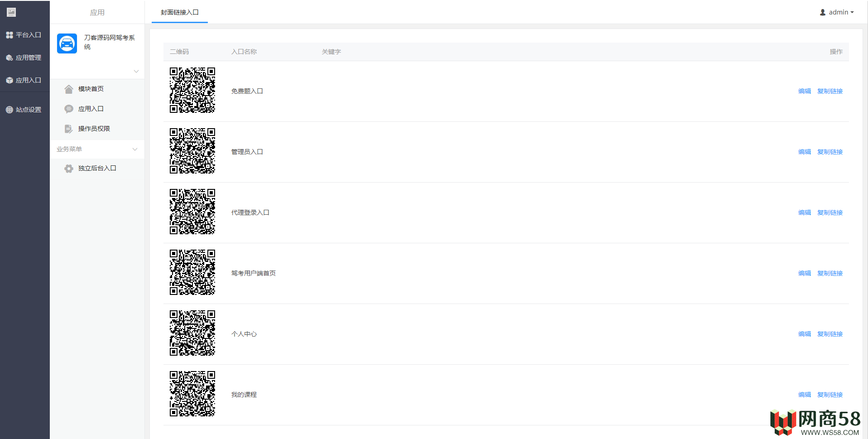Click the QR code for 免费题入口
868x439 pixels.
192,90
